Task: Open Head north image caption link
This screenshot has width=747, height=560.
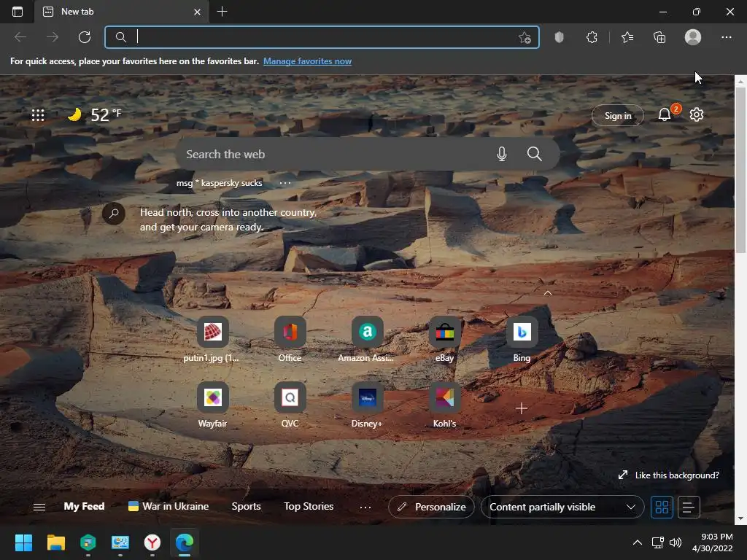Action: point(228,219)
